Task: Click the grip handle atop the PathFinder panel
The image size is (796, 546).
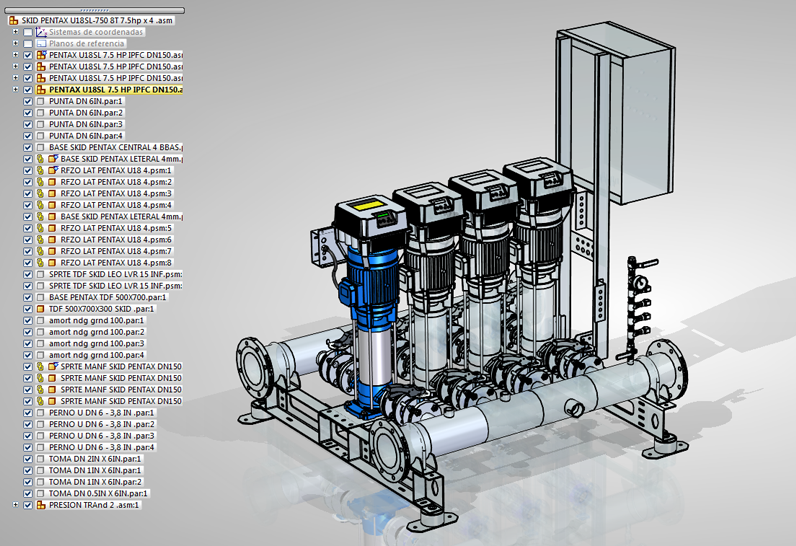Action: [x=94, y=10]
